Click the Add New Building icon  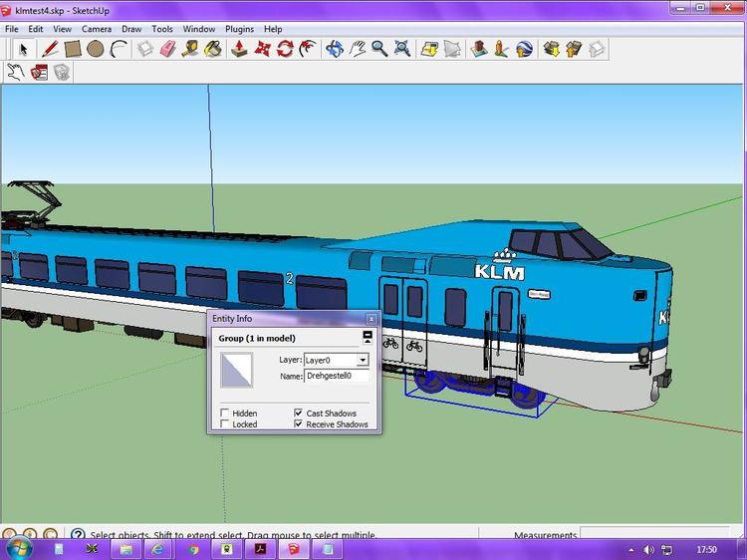tap(479, 49)
